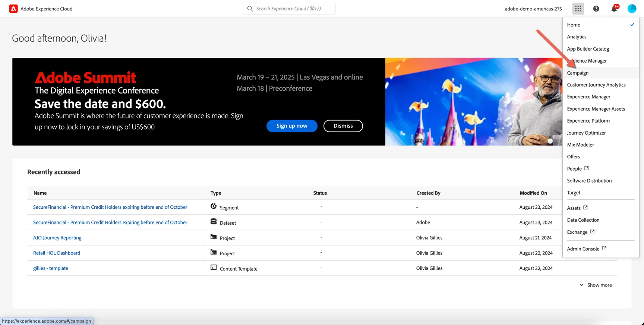Open Customer Journey Analytics menu item
Viewport: 644px width, 325px height.
(601, 85)
